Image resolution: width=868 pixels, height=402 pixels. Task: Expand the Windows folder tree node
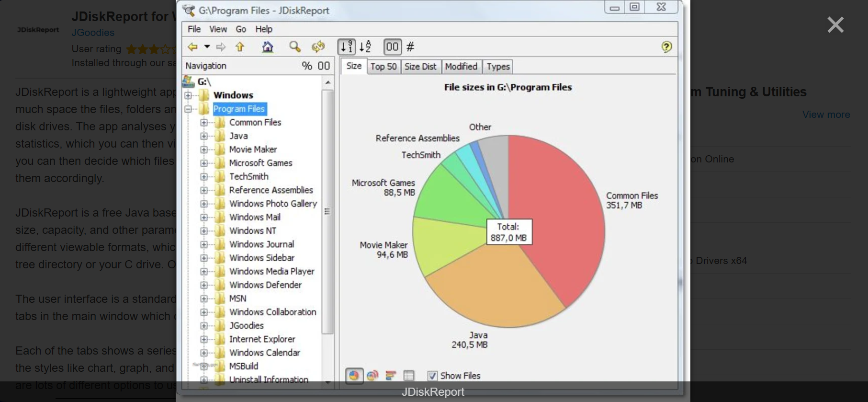[x=188, y=95]
